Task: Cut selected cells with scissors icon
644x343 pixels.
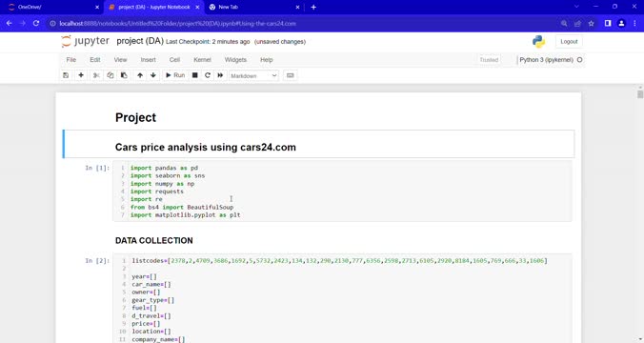Action: (96, 75)
